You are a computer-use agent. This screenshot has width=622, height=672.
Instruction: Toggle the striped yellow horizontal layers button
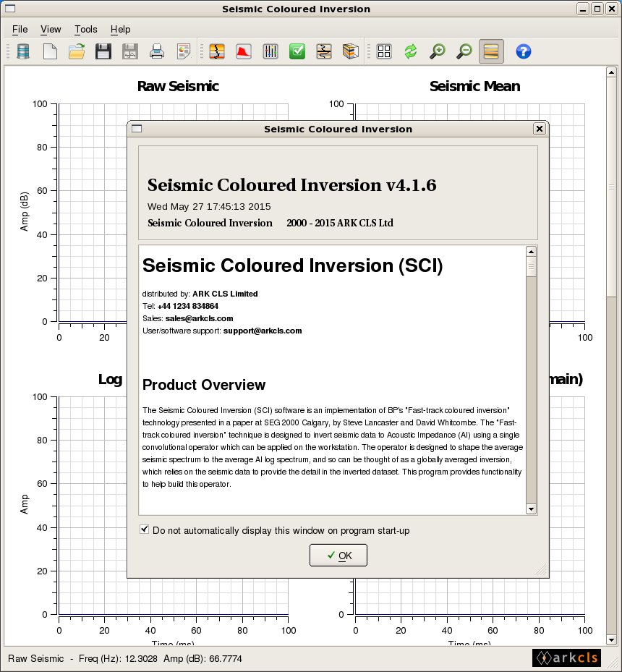pyautogui.click(x=491, y=51)
